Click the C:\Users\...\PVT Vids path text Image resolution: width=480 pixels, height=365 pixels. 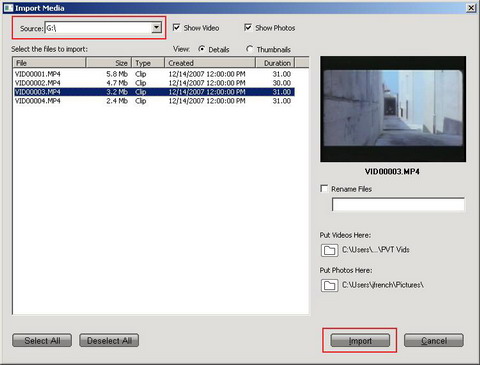[x=376, y=250]
